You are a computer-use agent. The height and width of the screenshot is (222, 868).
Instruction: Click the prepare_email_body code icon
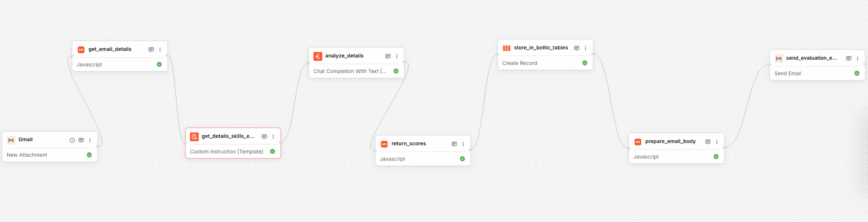[x=638, y=142]
